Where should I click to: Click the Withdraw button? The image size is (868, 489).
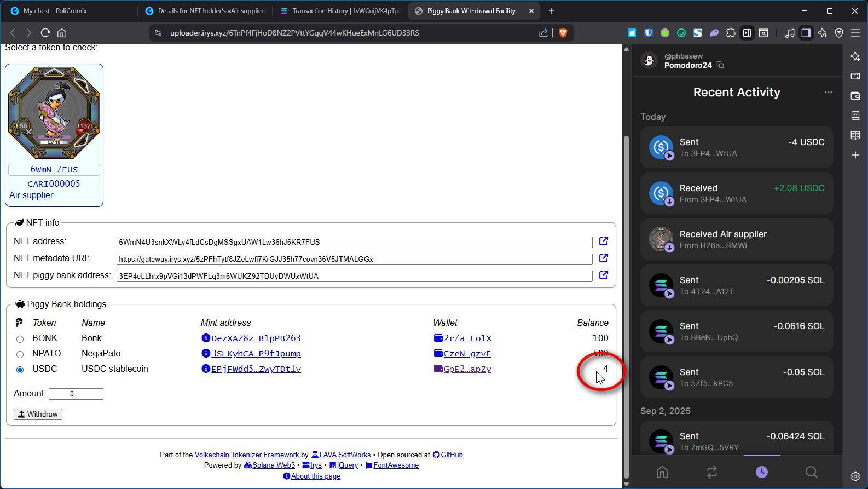(38, 414)
